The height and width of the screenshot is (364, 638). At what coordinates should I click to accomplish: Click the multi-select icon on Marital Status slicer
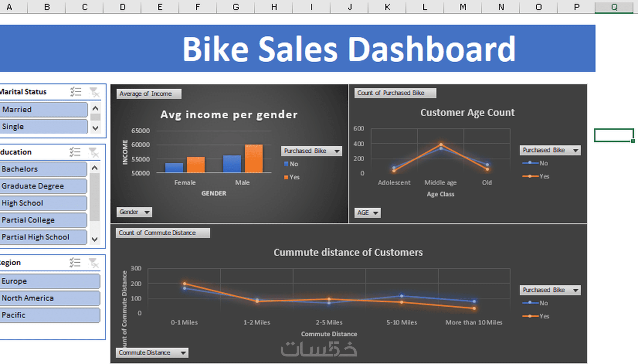(75, 92)
